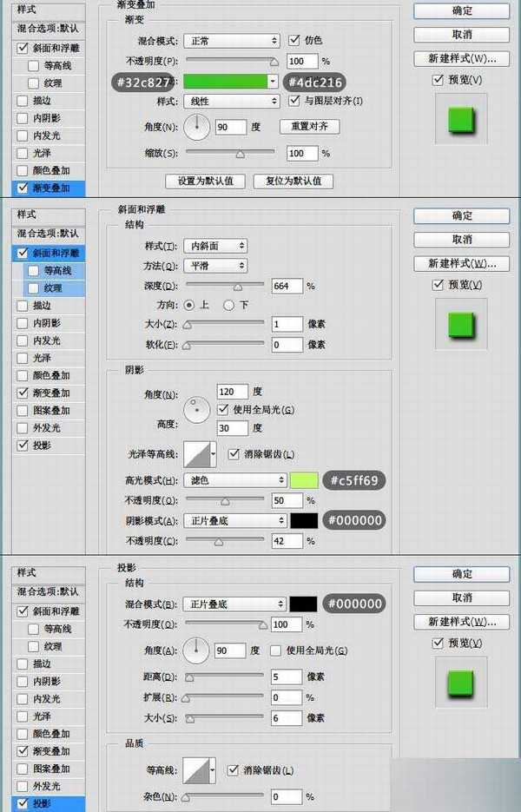Image resolution: width=521 pixels, height=812 pixels.
Task: Click the Drop Shadow angle dial beside 角度(A)
Action: (x=197, y=649)
